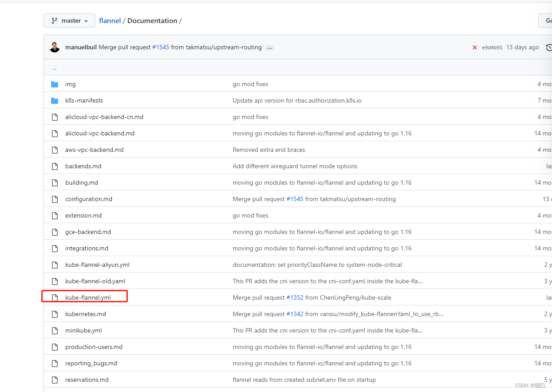Open minikube.yml
The width and height of the screenshot is (552, 392).
83,330
